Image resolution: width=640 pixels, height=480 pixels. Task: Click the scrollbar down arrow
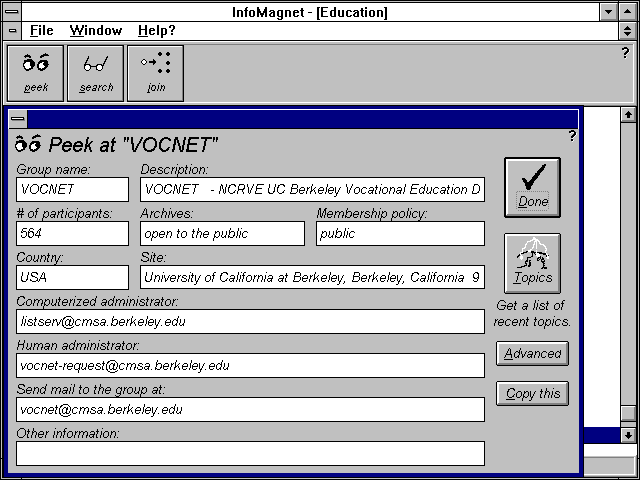[627, 435]
